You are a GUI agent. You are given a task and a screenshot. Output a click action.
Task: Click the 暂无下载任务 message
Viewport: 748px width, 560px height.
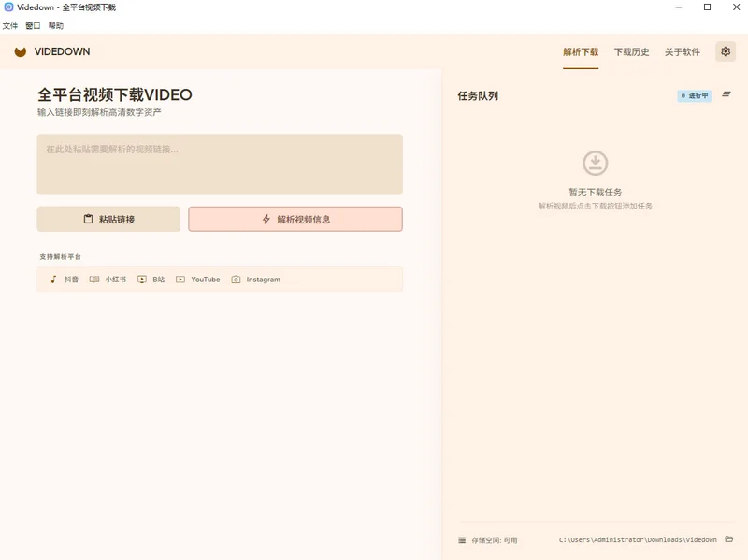[596, 193]
